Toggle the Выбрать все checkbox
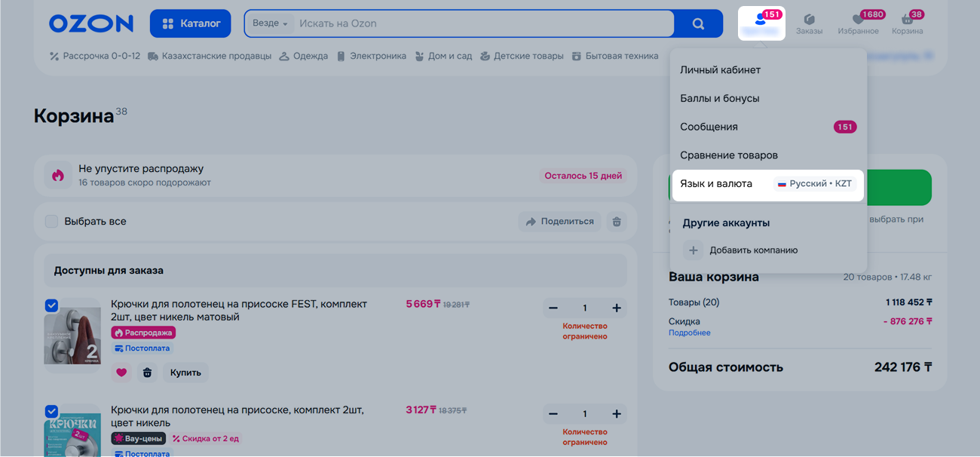980x457 pixels. coord(51,222)
